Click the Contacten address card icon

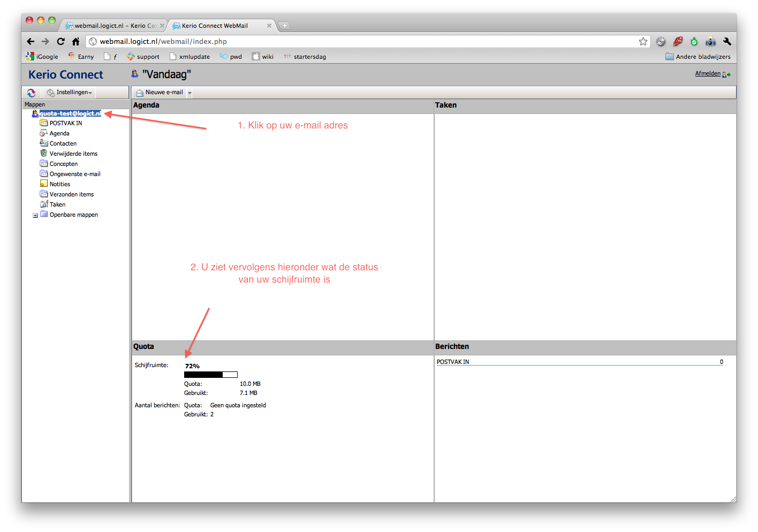coord(44,143)
